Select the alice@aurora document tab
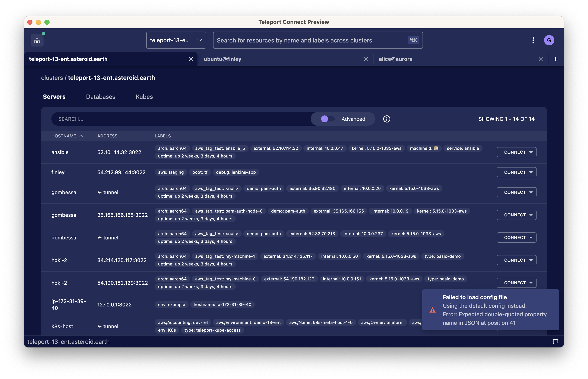588x379 pixels. [395, 59]
